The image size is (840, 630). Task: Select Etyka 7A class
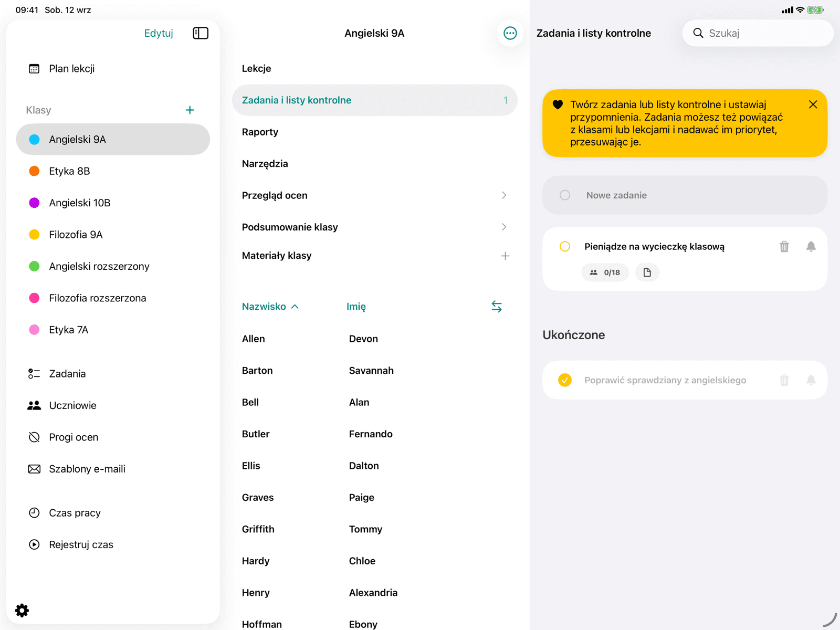[113, 330]
